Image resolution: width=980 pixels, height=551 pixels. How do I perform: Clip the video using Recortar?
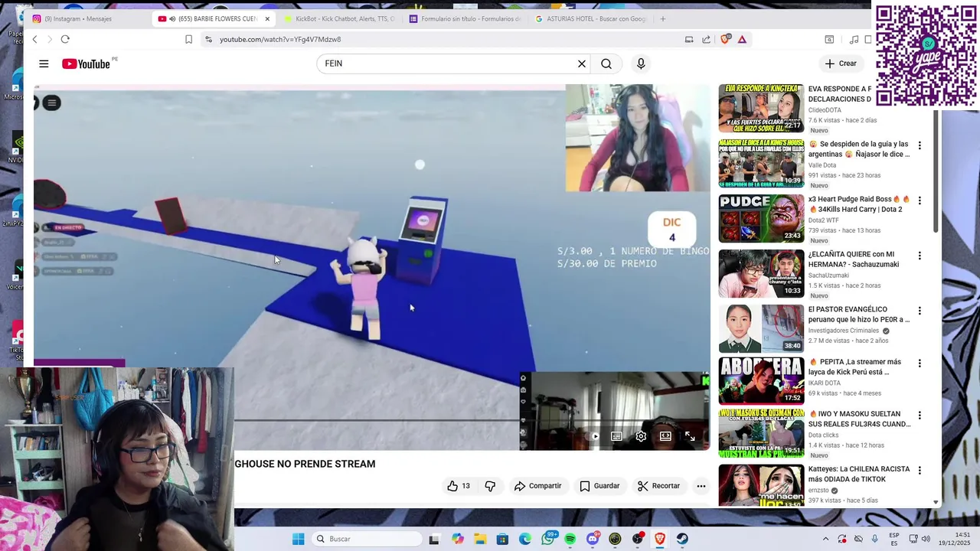coord(659,486)
